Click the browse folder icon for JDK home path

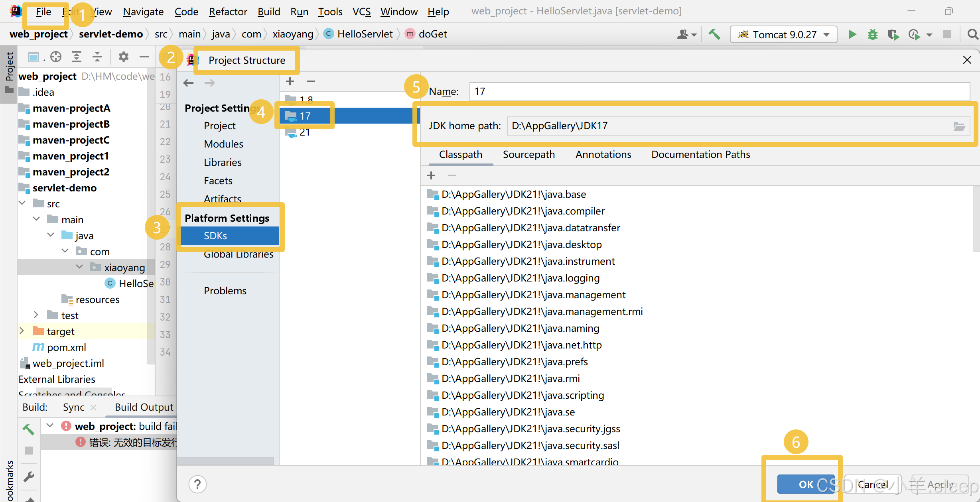point(959,126)
